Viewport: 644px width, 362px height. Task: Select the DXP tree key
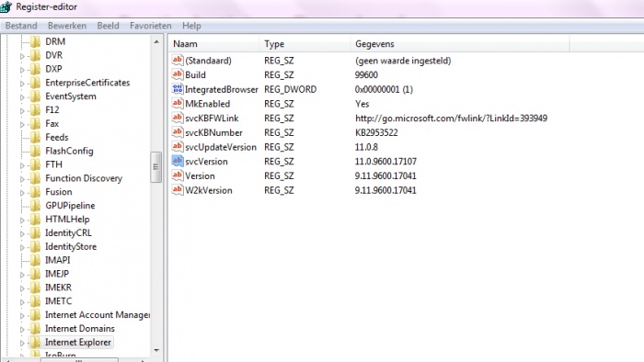53,69
